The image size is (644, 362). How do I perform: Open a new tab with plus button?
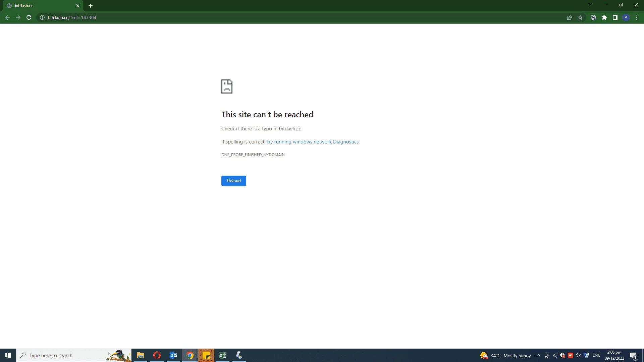(x=91, y=6)
